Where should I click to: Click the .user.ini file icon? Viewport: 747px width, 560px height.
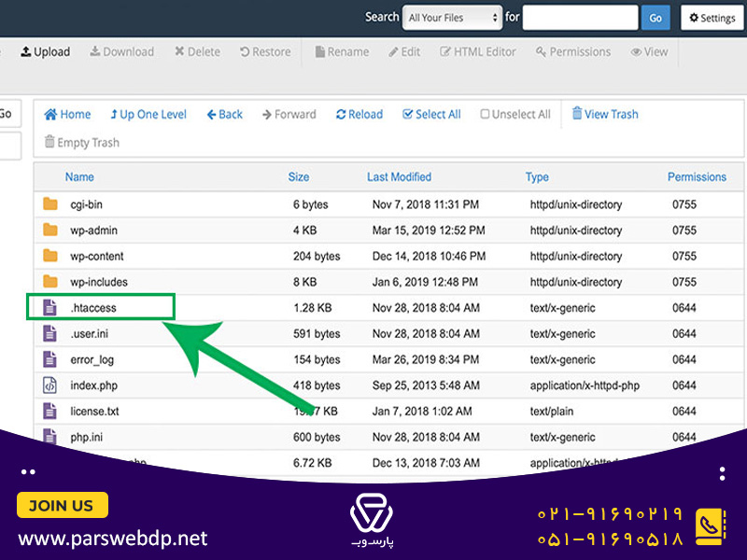point(49,333)
